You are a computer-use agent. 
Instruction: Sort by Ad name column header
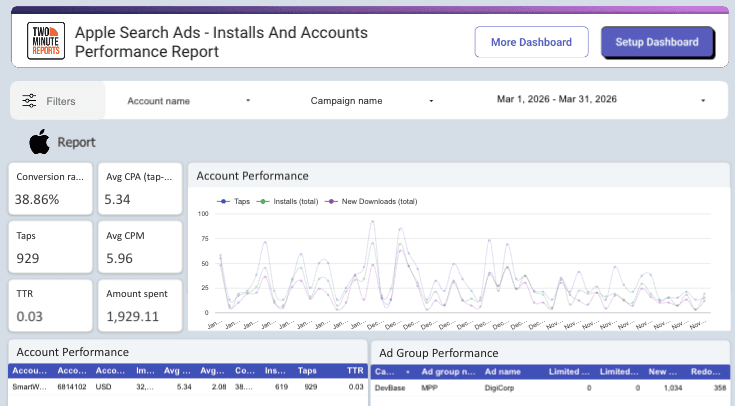[x=502, y=372]
